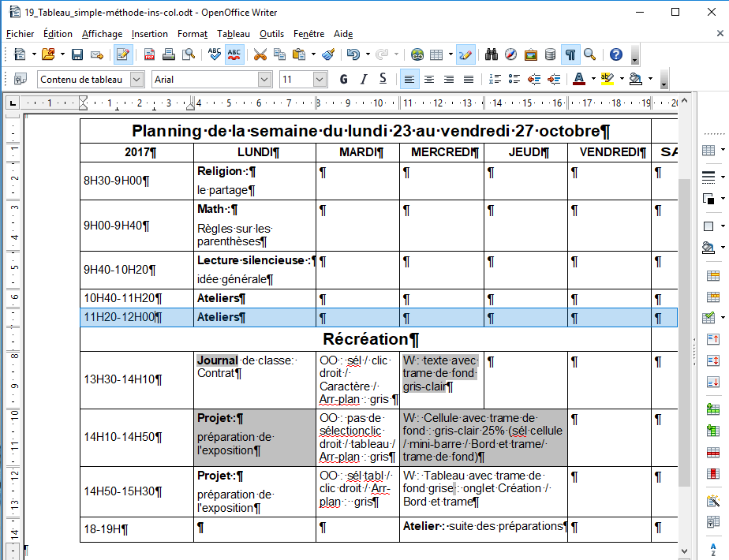
Task: Insert row via table toolbar
Action: coord(712,409)
